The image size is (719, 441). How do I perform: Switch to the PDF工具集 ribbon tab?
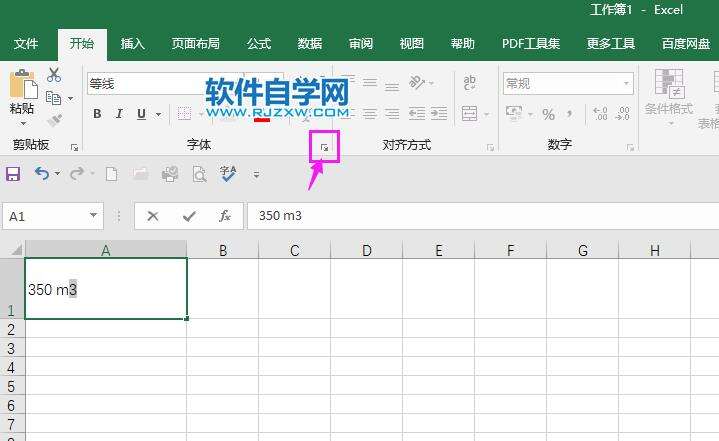(531, 44)
